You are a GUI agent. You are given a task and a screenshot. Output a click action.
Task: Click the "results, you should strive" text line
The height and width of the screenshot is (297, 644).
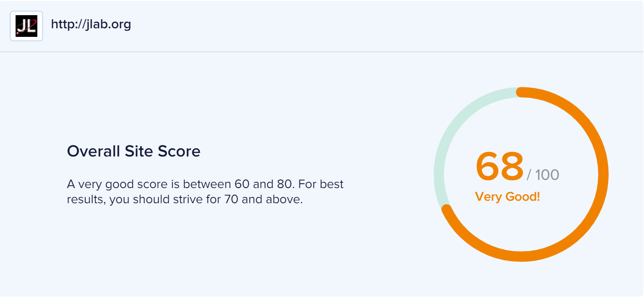click(x=185, y=200)
